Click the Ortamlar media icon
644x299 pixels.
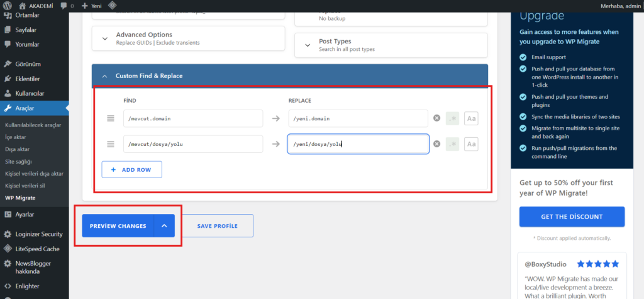point(8,16)
